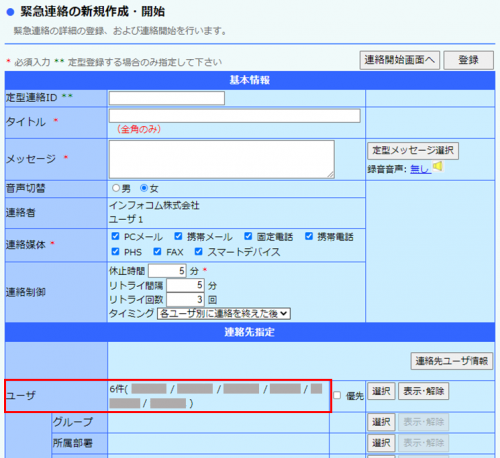The image size is (500, 458).
Task: Focus the タイトル input field
Action: [x=235, y=116]
